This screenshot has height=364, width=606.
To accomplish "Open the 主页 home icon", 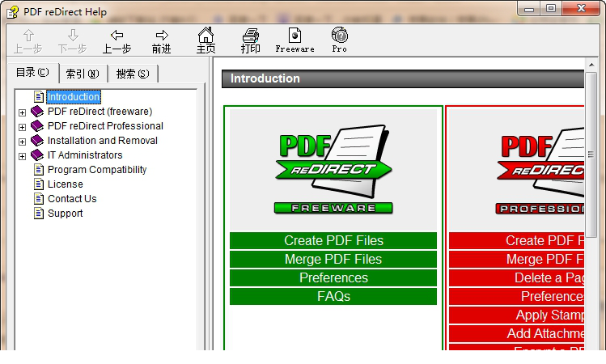I will 206,41.
